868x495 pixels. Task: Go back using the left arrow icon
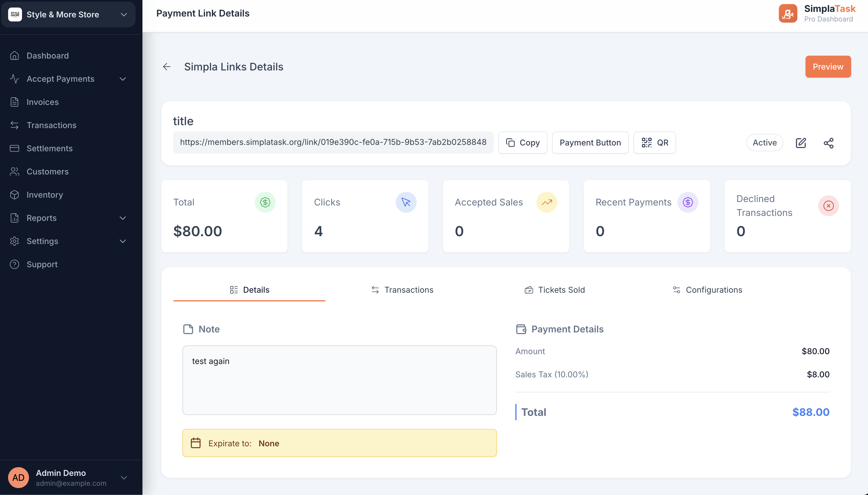click(x=166, y=67)
